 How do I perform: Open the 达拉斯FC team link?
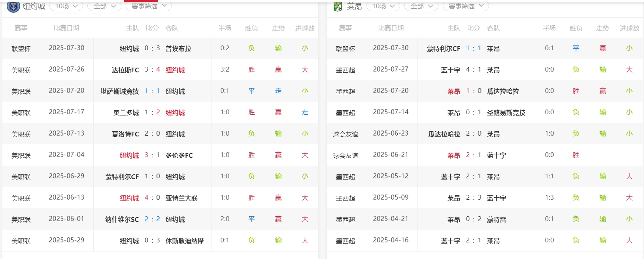125,70
